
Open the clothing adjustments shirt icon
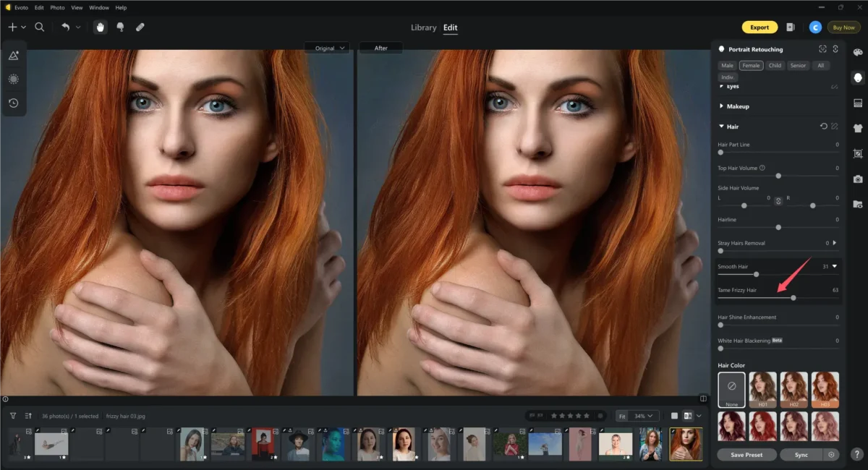[x=858, y=128]
